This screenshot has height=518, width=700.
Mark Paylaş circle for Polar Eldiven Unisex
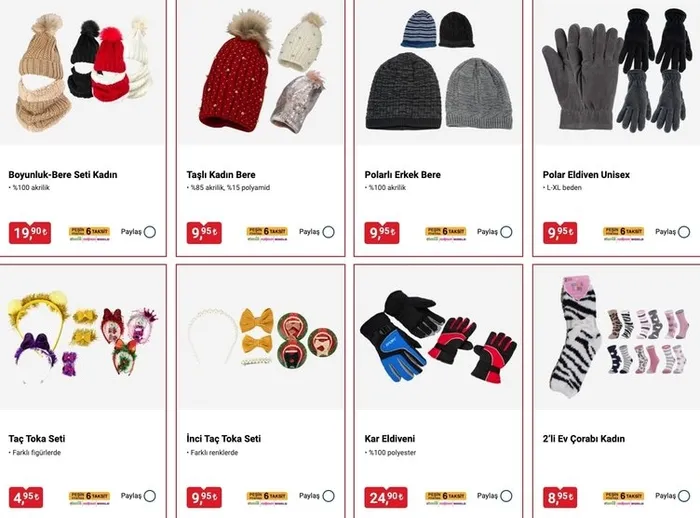pyautogui.click(x=684, y=232)
